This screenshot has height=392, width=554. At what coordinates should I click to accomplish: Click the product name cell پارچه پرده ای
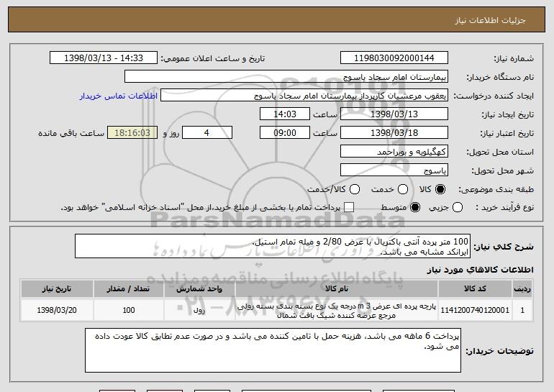tap(337, 310)
